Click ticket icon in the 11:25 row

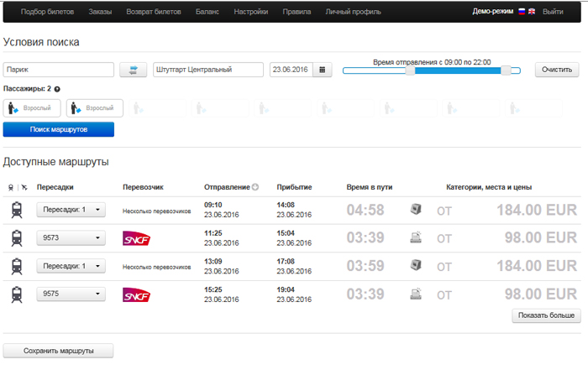[416, 237]
